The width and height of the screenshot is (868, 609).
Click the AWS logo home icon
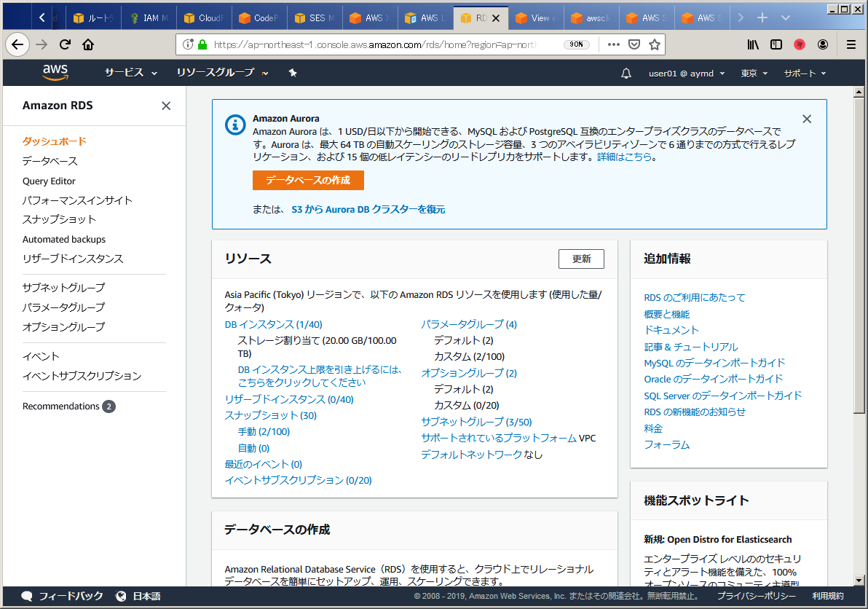point(55,73)
